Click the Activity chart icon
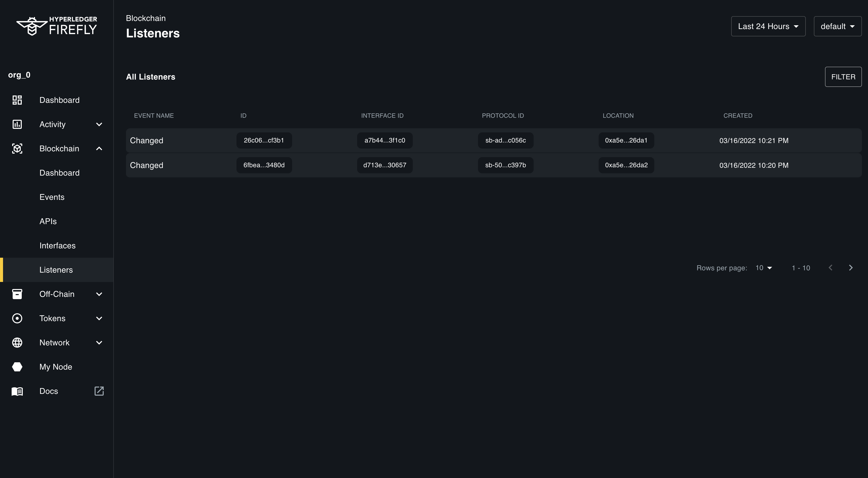Viewport: 868px width, 478px height. pos(17,124)
